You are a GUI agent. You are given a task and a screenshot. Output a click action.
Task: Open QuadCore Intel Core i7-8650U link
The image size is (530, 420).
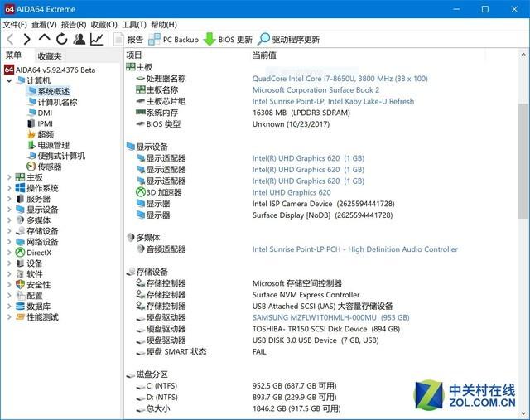tap(340, 79)
